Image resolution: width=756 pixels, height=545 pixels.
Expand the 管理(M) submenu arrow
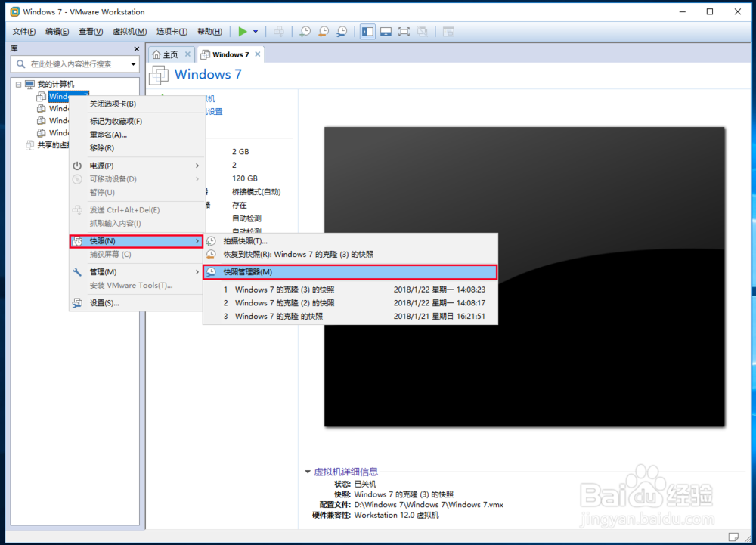coord(197,272)
